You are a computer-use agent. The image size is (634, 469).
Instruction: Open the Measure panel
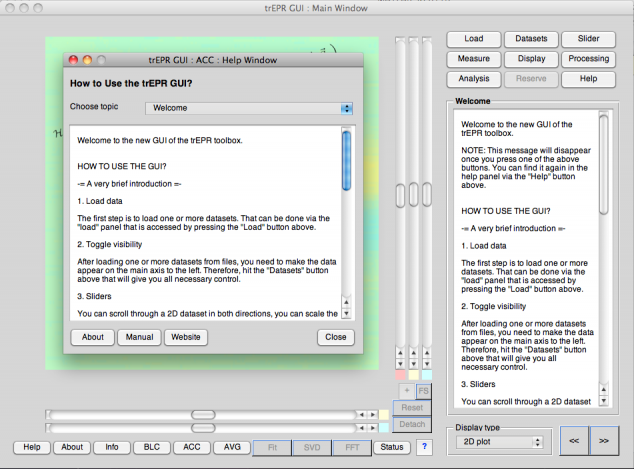pyautogui.click(x=473, y=59)
